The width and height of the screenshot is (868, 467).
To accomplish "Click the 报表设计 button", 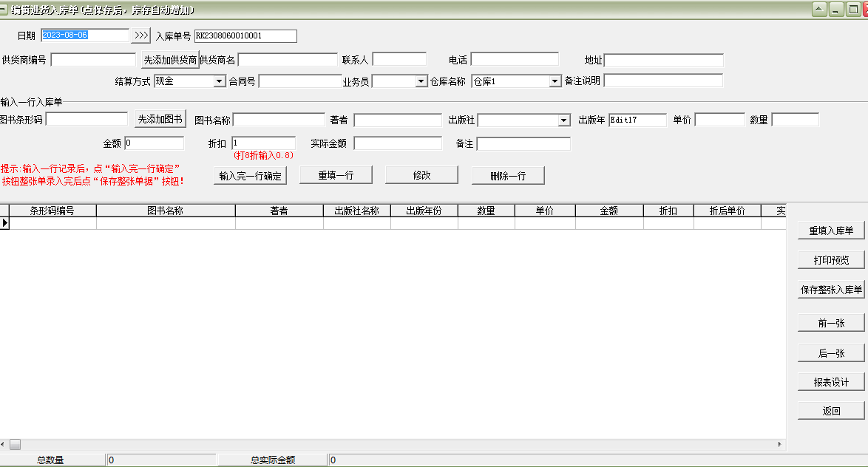I will pyautogui.click(x=831, y=382).
